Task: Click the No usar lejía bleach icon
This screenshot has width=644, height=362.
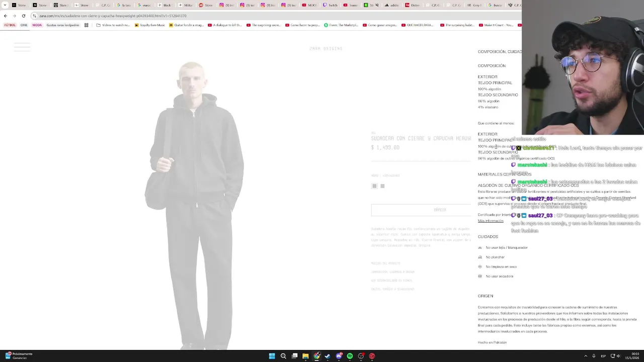Action: (x=480, y=248)
